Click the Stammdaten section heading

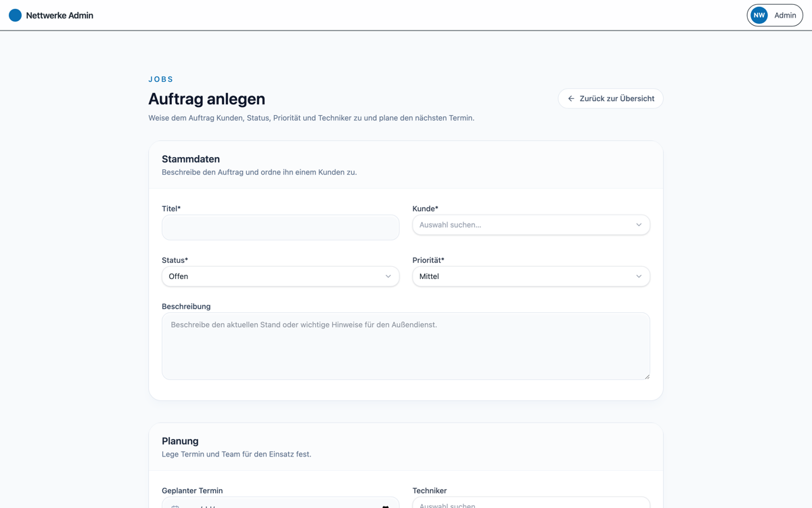click(x=191, y=159)
